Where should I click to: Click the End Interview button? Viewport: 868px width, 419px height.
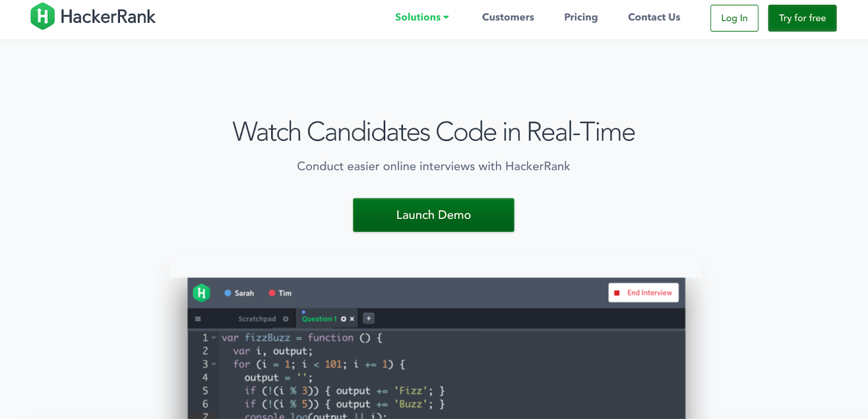tap(643, 293)
